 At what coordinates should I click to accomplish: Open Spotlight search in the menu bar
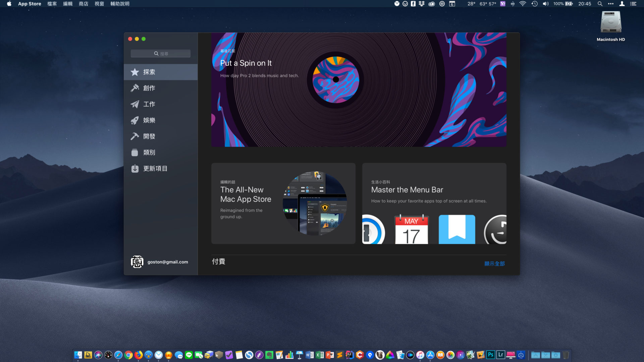click(600, 4)
